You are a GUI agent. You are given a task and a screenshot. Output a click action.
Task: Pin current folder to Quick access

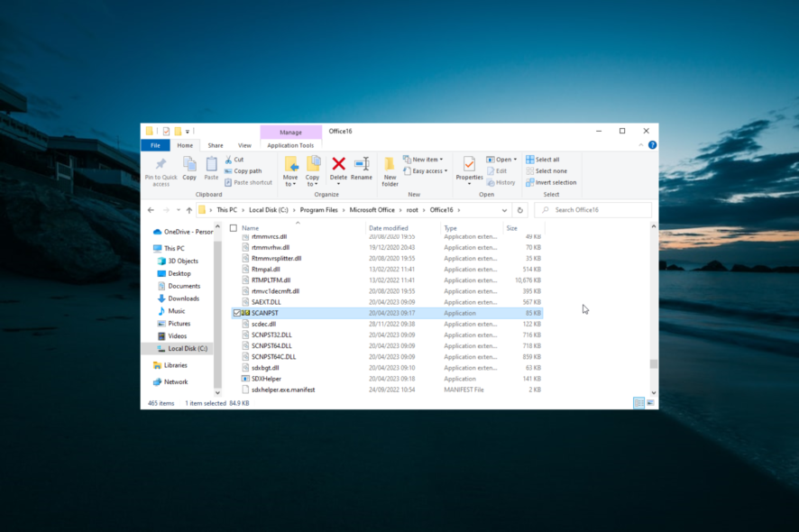(160, 171)
